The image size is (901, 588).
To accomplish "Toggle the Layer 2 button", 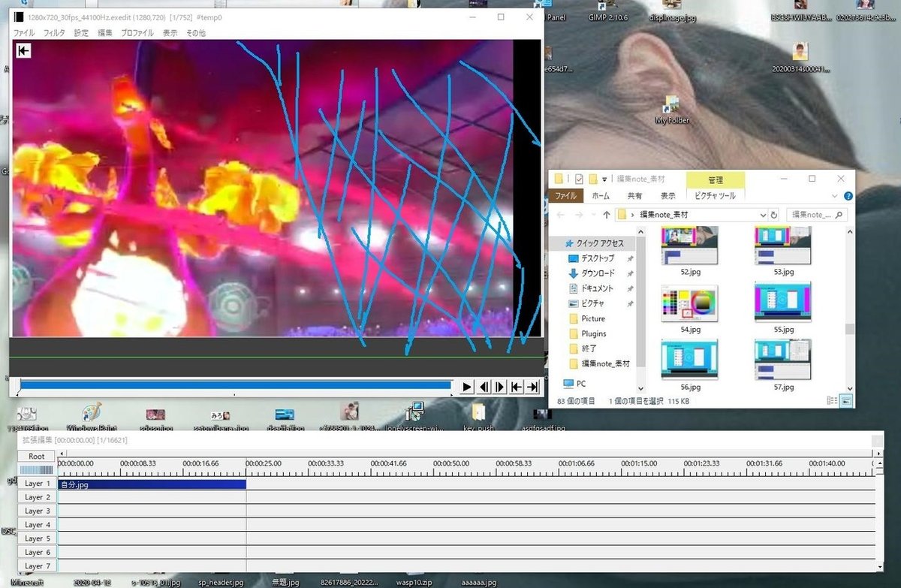I will coord(37,497).
